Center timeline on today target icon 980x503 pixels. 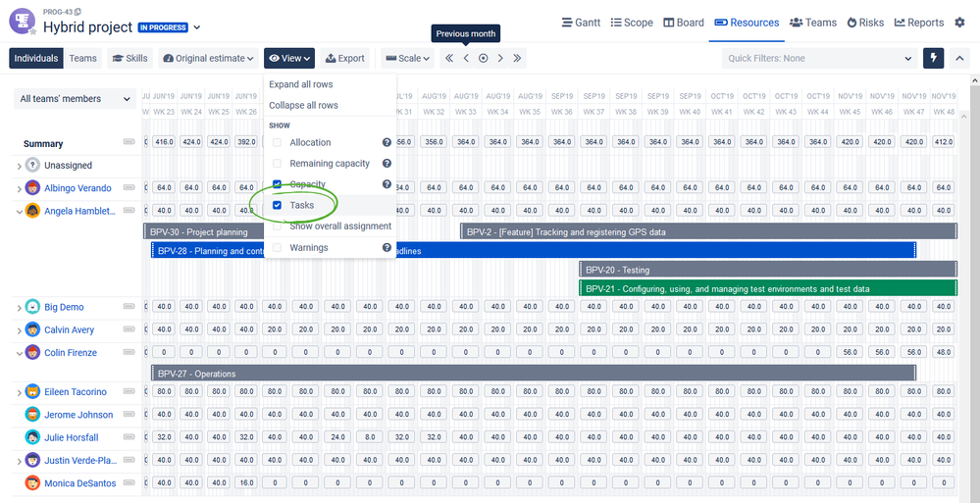483,58
